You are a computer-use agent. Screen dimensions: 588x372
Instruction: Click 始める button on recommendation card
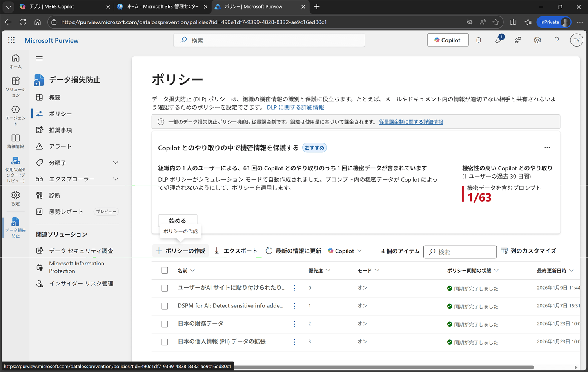178,220
